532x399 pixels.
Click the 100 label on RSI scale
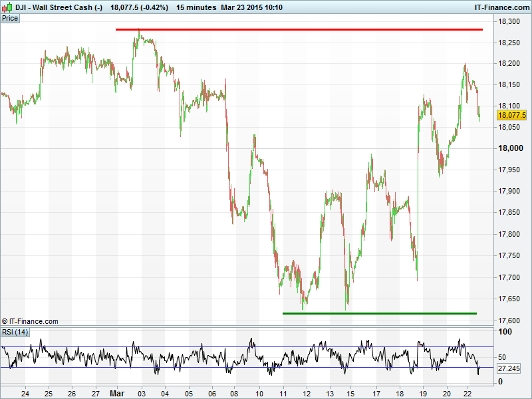point(505,331)
